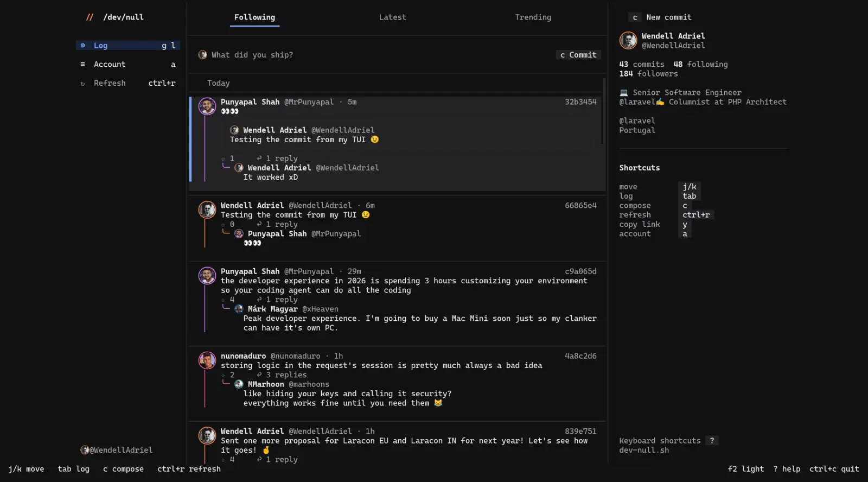Image resolution: width=868 pixels, height=482 pixels.
Task: Click Wendell Adriel's profile avatar in right panel
Action: coord(628,40)
